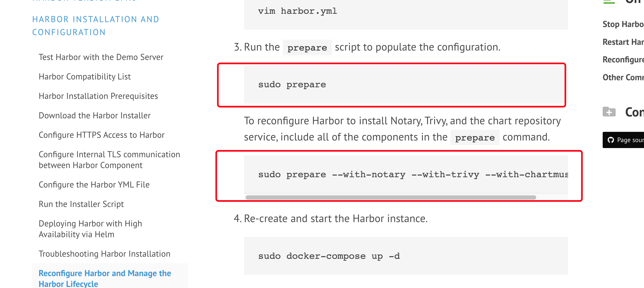Select Troubleshooting Harbor Installation
644x288 pixels.
105,254
